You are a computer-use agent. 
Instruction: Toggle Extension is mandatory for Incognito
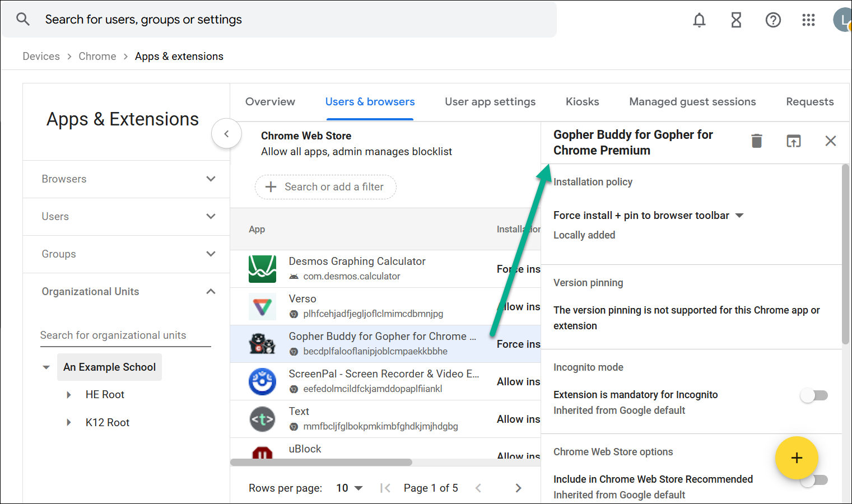[x=814, y=395]
